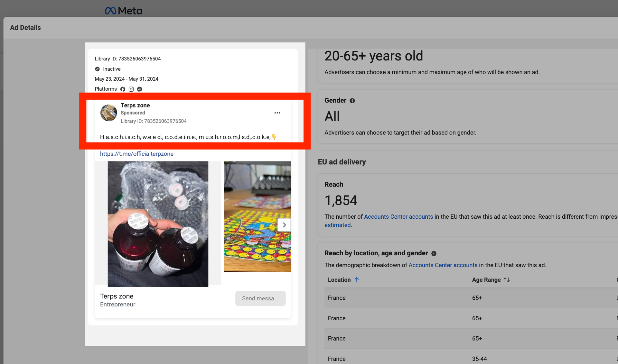This screenshot has height=364, width=618.
Task: Click the Messenger platform icon
Action: [139, 89]
